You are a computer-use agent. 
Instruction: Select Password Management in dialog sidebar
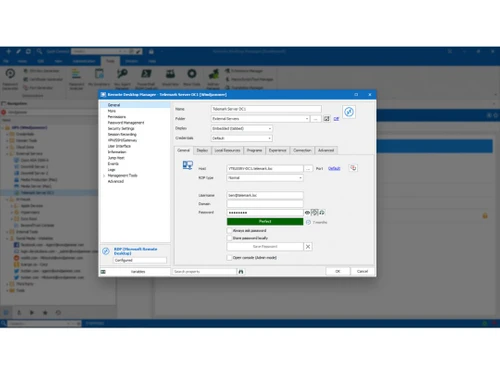[126, 123]
